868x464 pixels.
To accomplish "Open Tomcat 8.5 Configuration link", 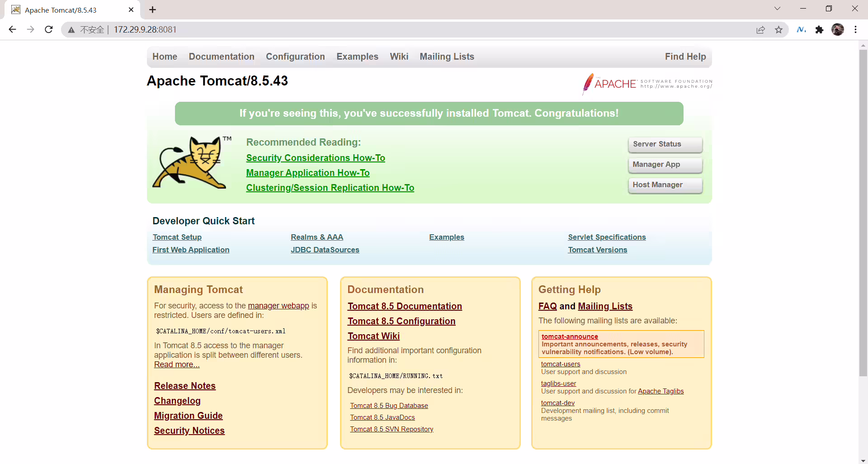I will click(x=401, y=321).
